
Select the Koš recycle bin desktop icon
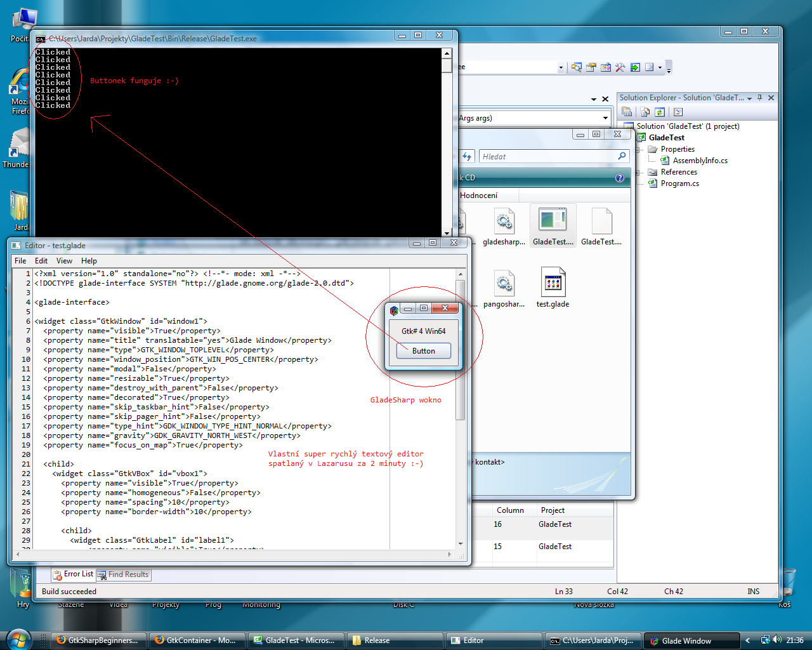click(x=786, y=588)
